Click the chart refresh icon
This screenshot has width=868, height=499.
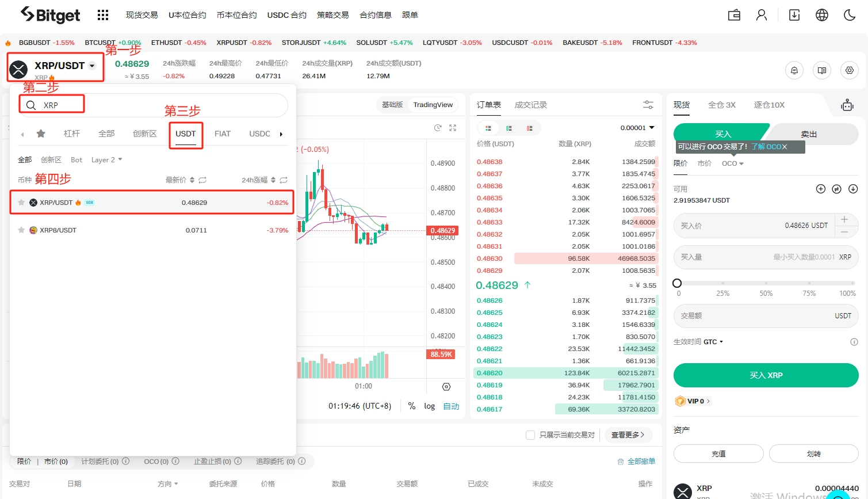click(438, 128)
